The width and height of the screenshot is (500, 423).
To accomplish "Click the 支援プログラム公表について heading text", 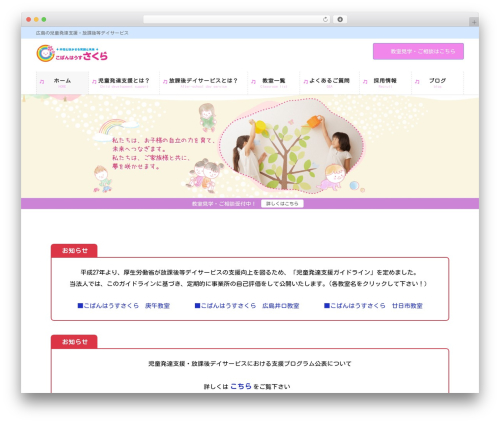I will [x=250, y=364].
